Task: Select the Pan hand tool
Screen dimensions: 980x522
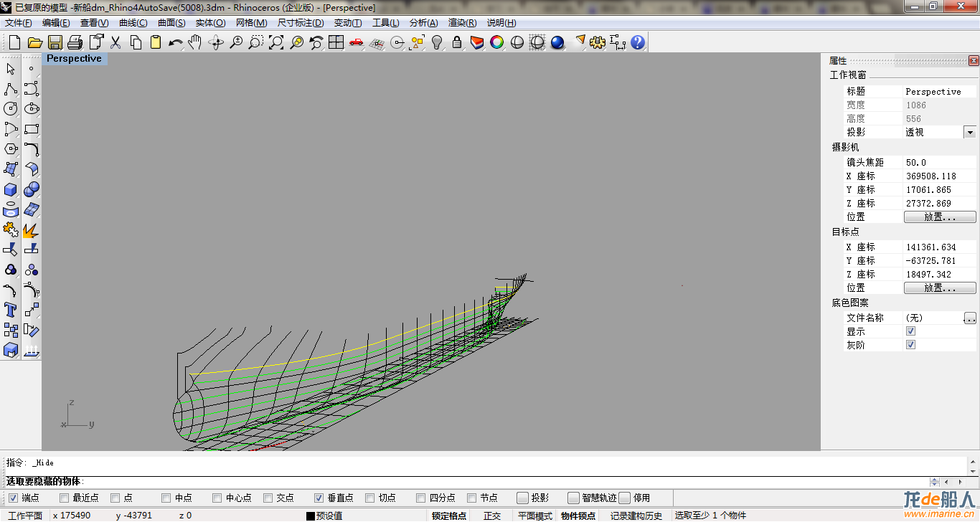Action: coord(194,42)
